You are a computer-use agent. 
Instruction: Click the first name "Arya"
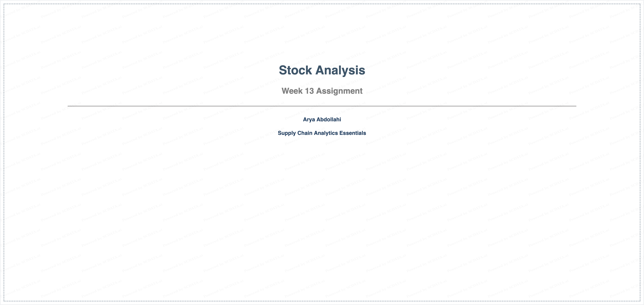click(x=309, y=120)
